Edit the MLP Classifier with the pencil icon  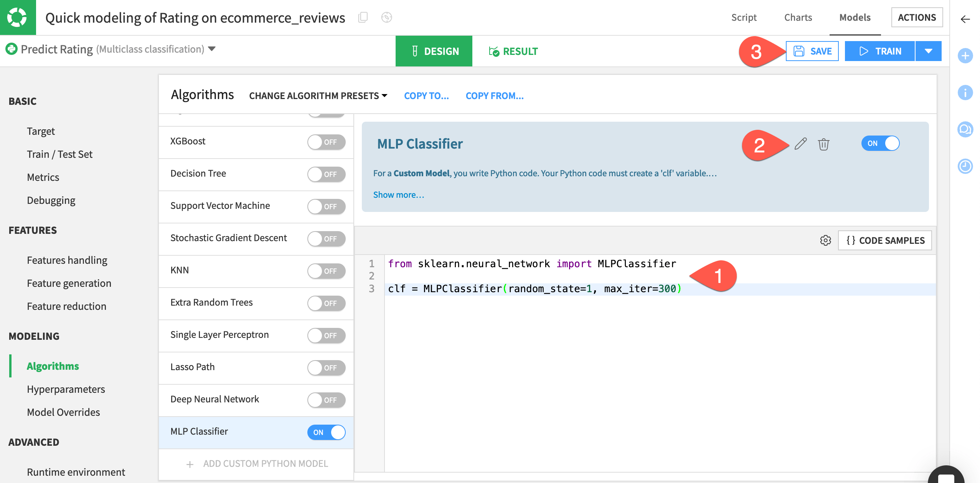(x=800, y=145)
